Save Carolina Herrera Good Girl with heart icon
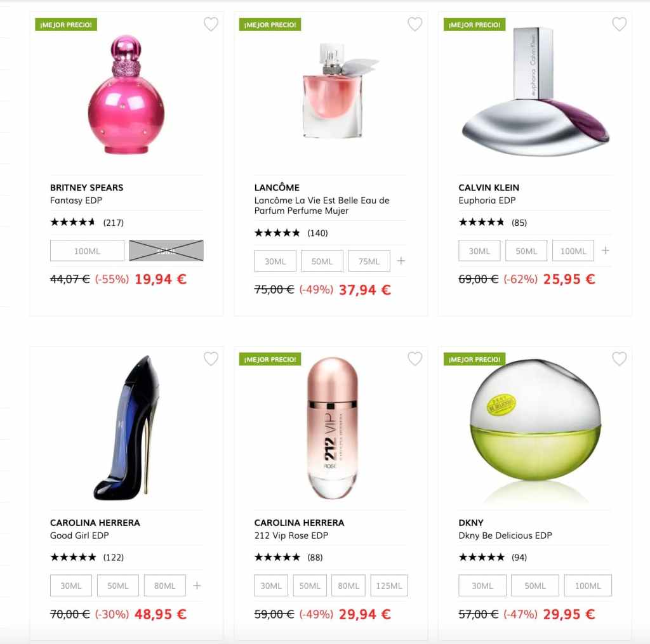 pos(211,358)
